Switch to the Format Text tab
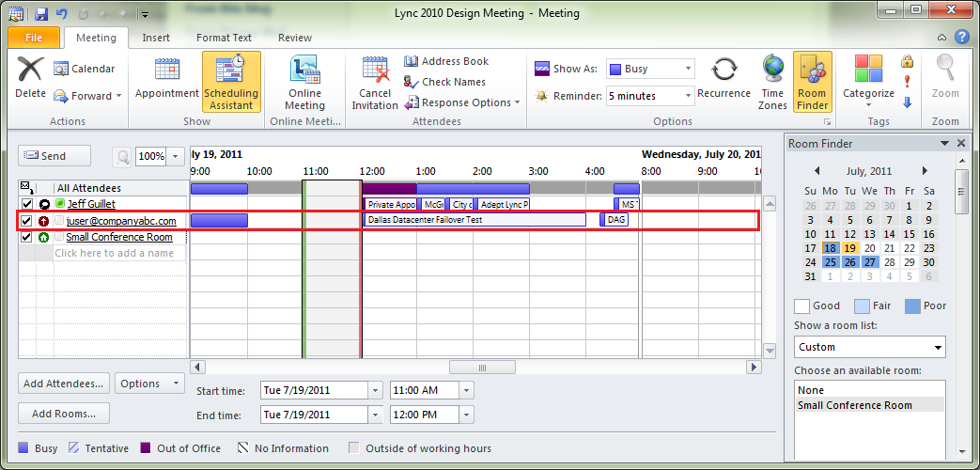The width and height of the screenshot is (980, 470). pos(224,38)
